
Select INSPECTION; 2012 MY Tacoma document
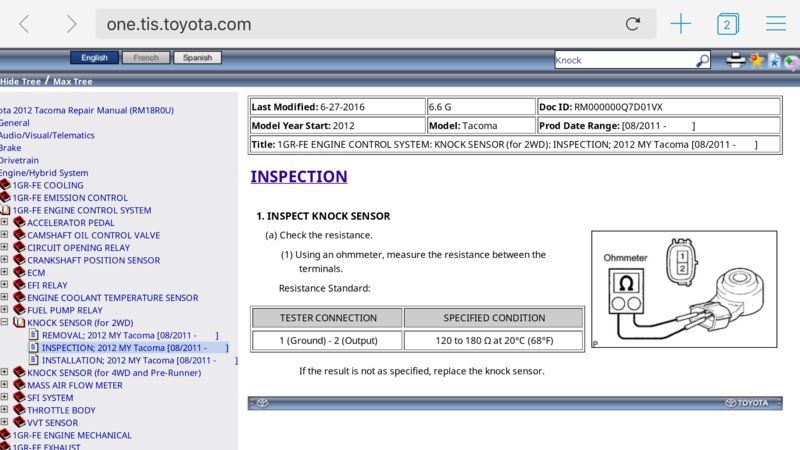pos(135,348)
